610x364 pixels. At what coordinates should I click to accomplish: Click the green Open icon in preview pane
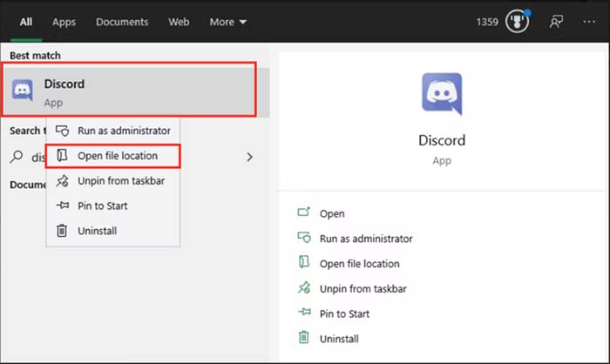(x=304, y=212)
